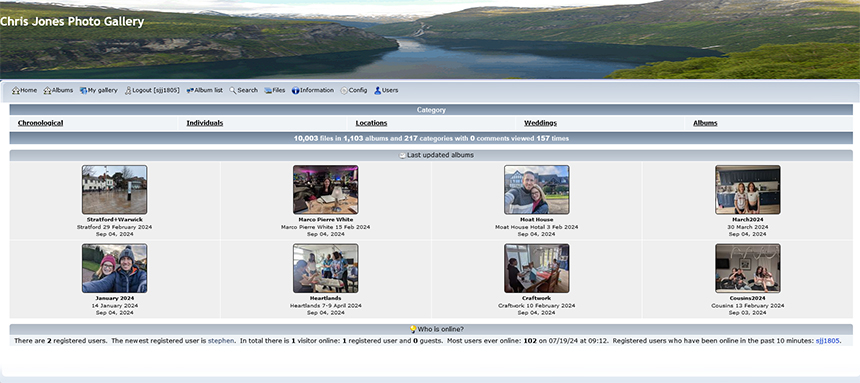Click the Information icon
Viewport: 860px width, 383px height.
[295, 91]
